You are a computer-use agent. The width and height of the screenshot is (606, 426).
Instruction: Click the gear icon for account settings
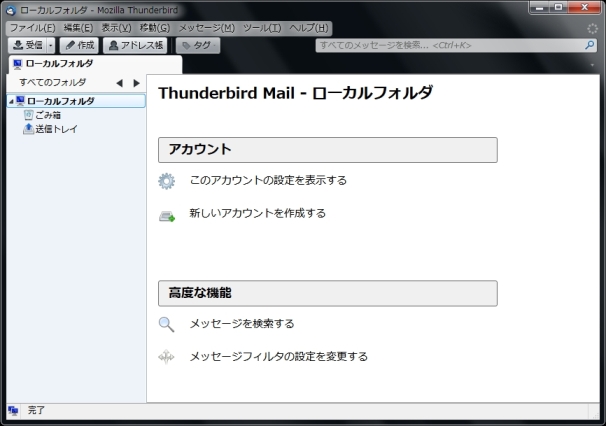(x=167, y=181)
